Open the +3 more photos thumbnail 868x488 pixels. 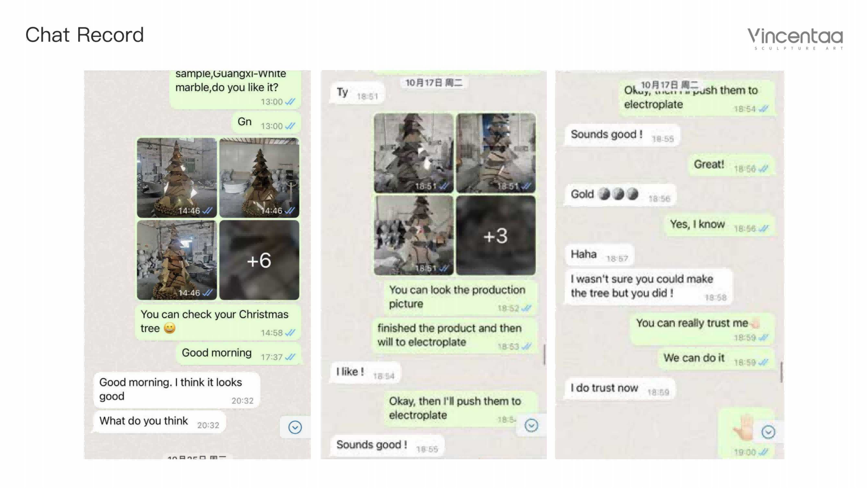pyautogui.click(x=495, y=236)
